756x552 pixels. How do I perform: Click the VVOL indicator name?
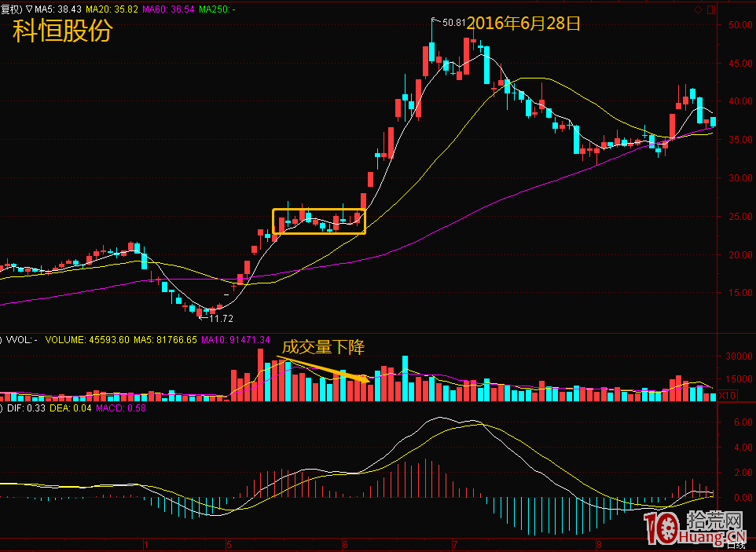point(22,340)
